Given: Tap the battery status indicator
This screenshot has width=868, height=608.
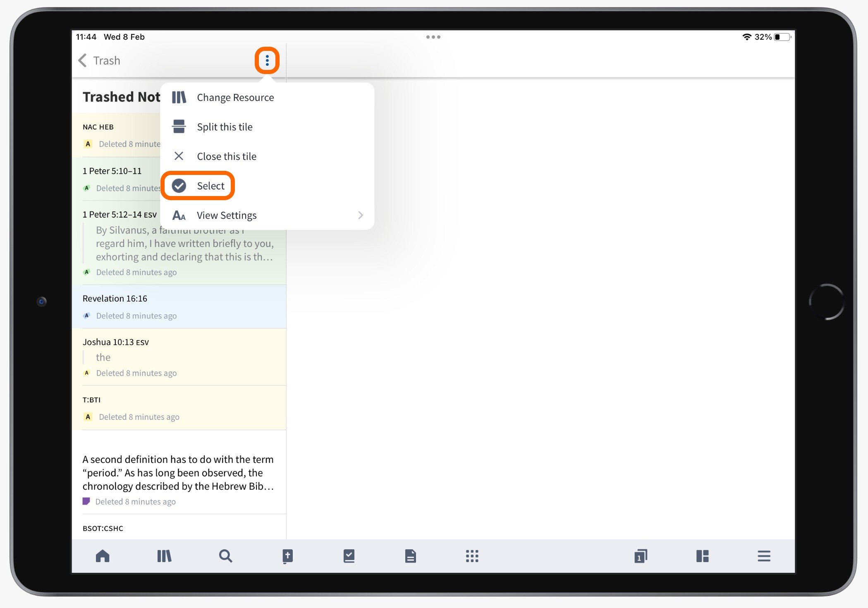Looking at the screenshot, I should pos(782,37).
